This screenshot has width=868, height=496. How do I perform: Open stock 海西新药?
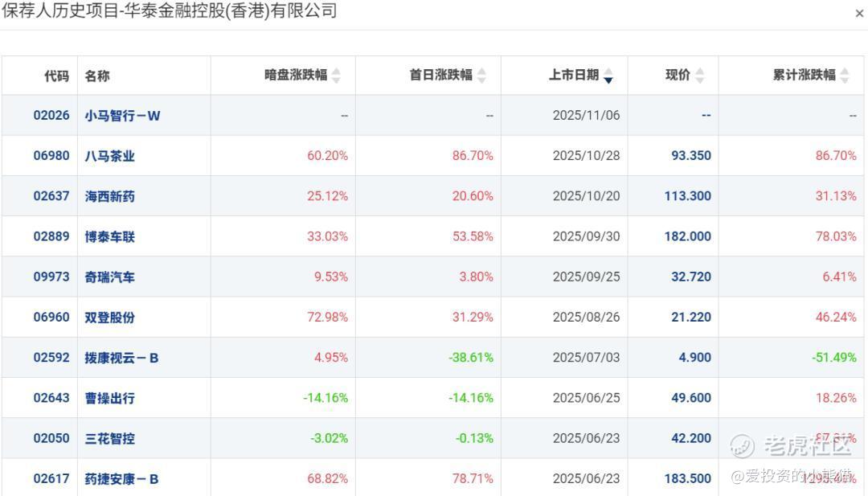click(109, 196)
